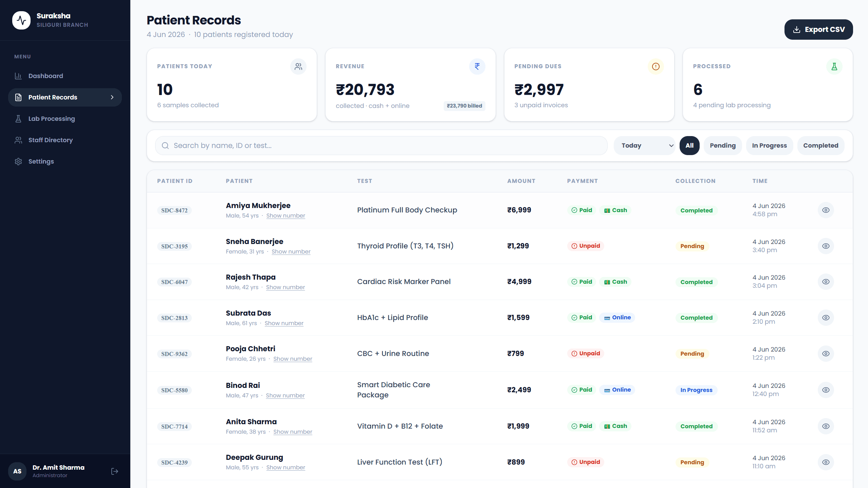
Task: Expand the Patient Records menu chevron
Action: click(x=112, y=97)
